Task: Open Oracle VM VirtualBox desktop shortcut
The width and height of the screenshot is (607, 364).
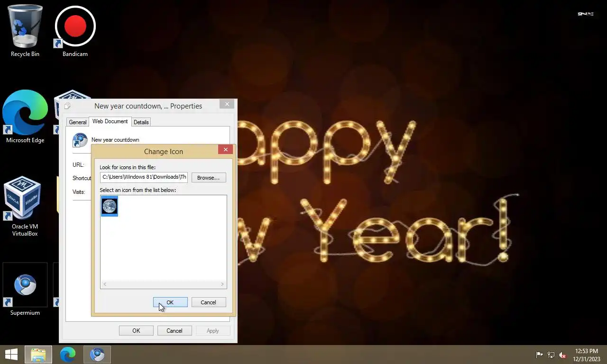Action: coord(25,207)
